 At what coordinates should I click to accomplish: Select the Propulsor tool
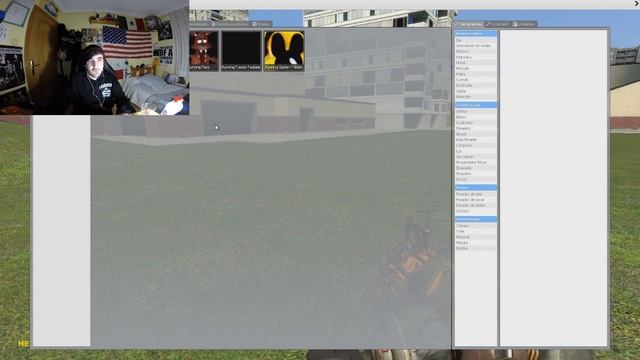click(x=476, y=174)
